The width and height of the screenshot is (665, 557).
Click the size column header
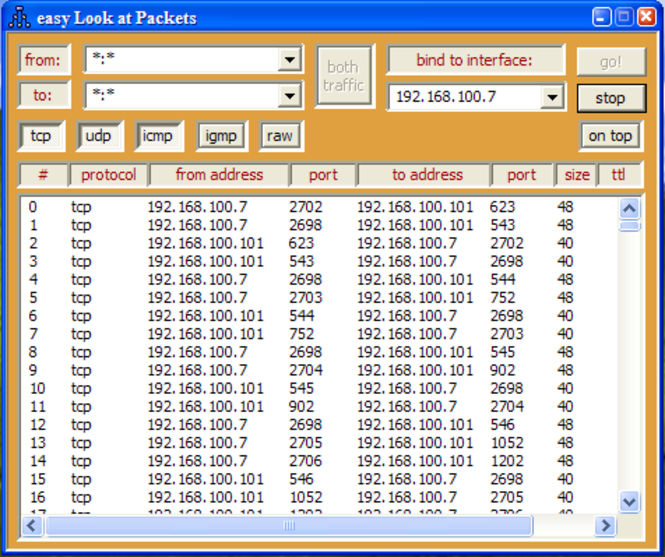click(577, 175)
